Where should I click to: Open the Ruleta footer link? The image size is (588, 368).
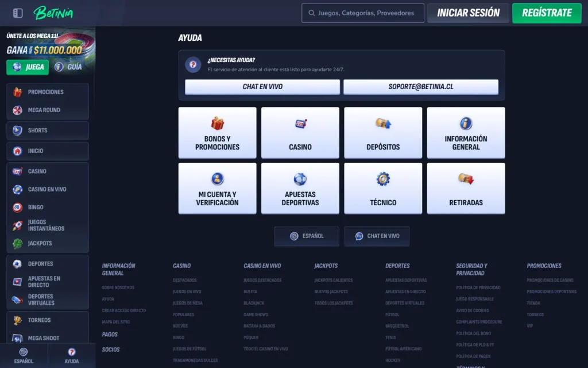pos(250,292)
